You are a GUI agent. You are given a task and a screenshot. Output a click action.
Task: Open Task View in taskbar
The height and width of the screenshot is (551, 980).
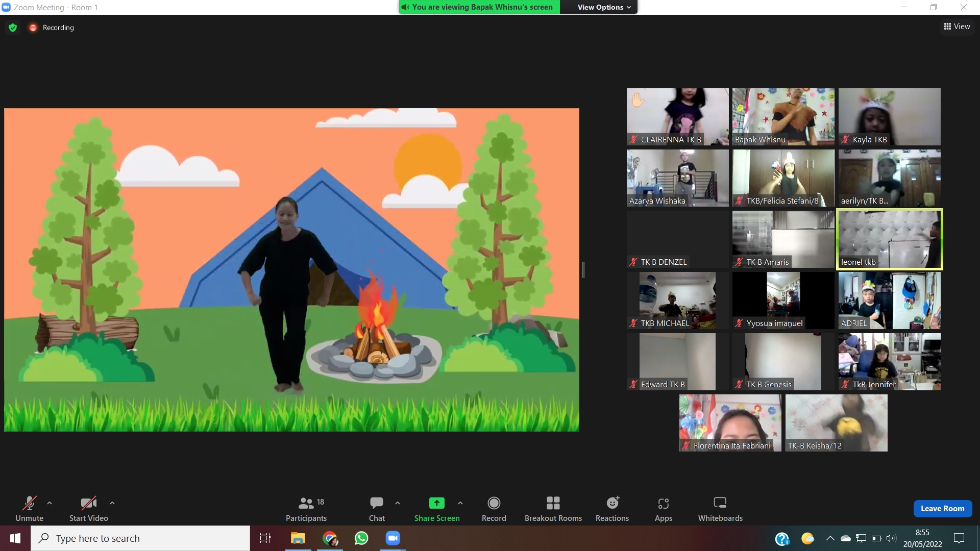(265, 538)
